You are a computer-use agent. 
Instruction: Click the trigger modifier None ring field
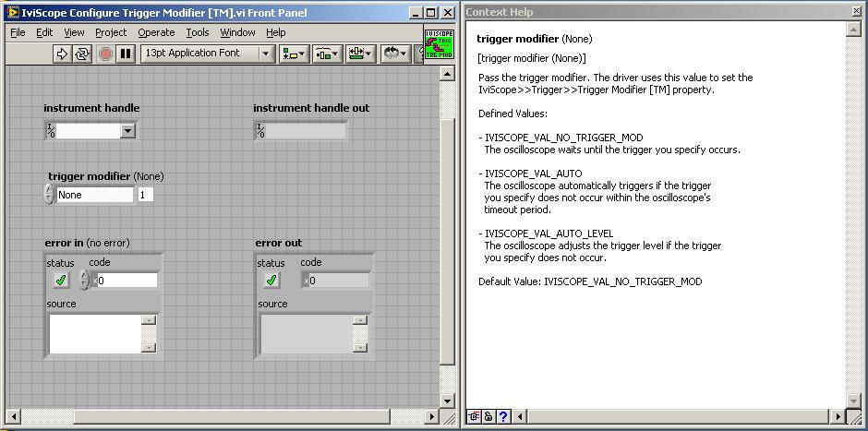[95, 195]
